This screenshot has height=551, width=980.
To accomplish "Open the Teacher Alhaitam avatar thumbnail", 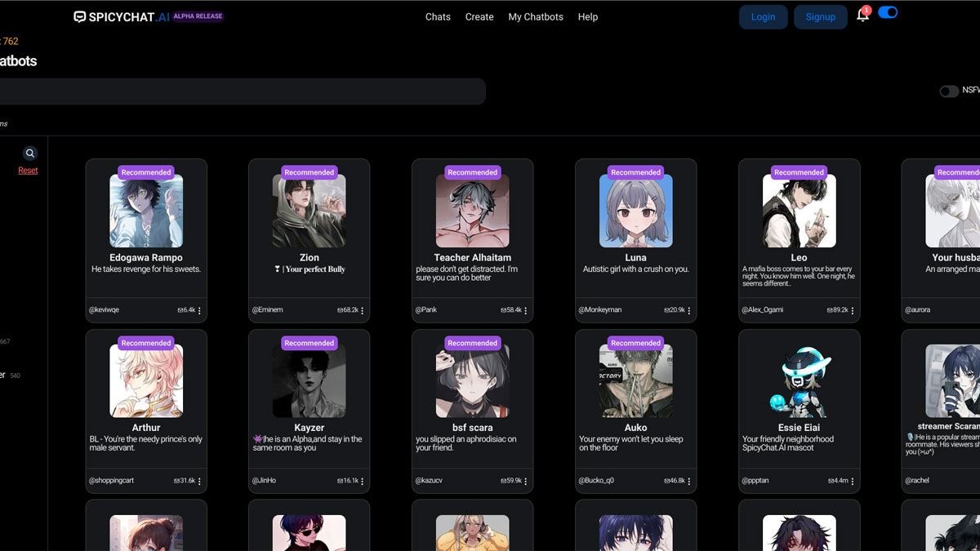I will (x=473, y=211).
